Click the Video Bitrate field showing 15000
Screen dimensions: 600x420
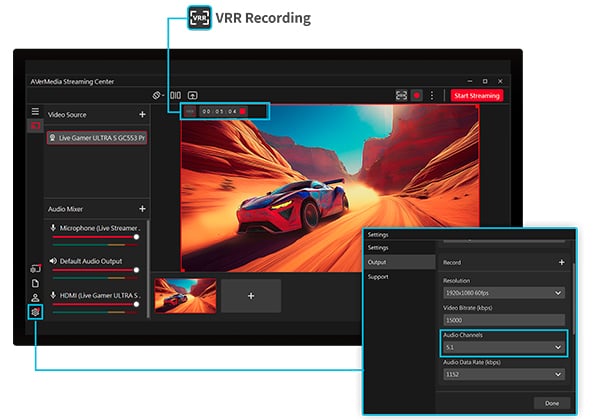point(504,320)
